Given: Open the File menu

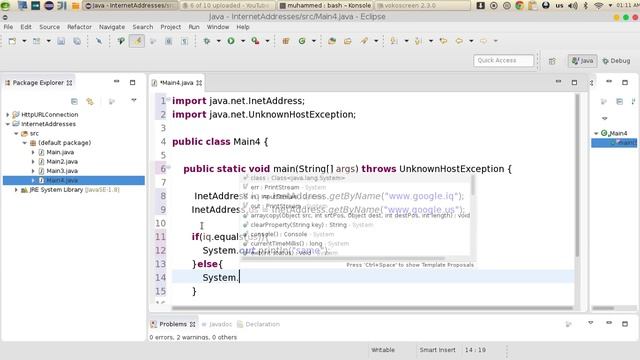Looking at the screenshot, I should (8, 27).
